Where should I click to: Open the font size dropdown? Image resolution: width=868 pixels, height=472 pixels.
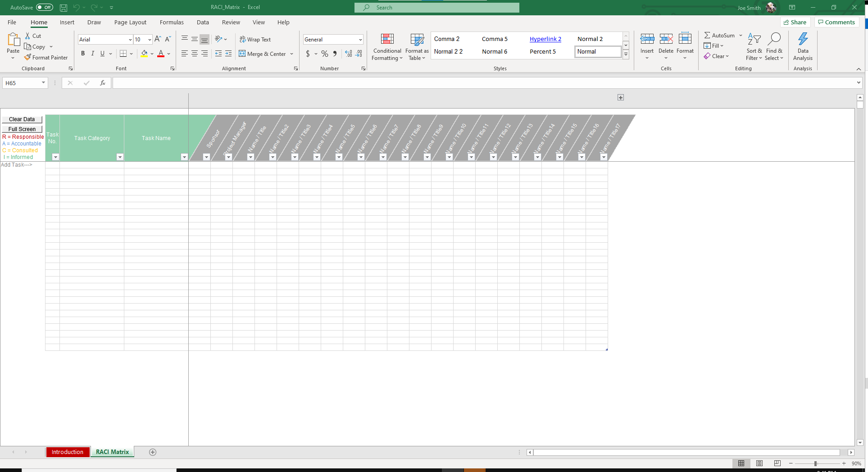pos(150,40)
